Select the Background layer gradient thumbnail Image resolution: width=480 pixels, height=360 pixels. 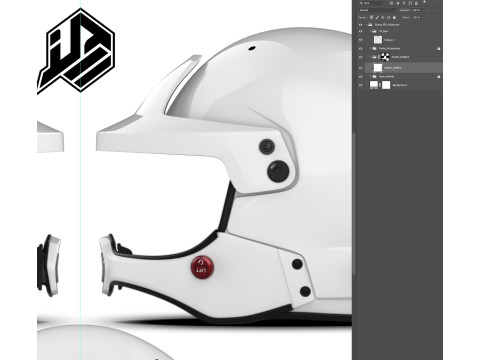pos(374,85)
